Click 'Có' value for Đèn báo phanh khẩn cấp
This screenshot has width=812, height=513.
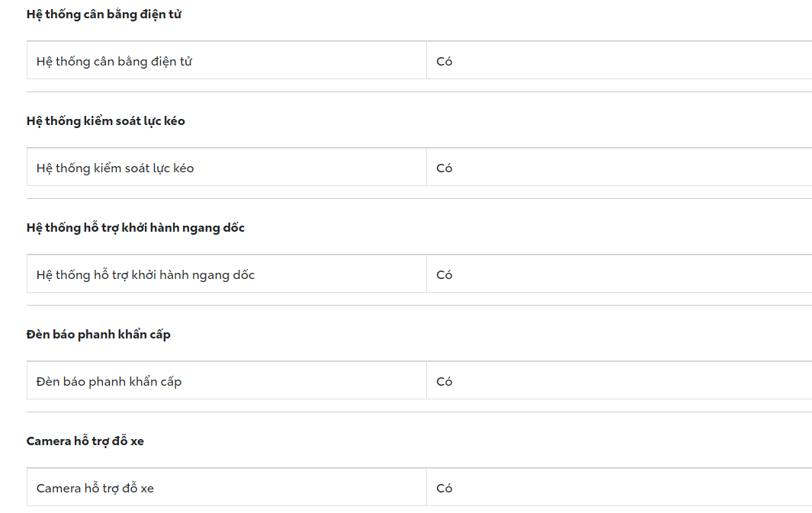(445, 381)
